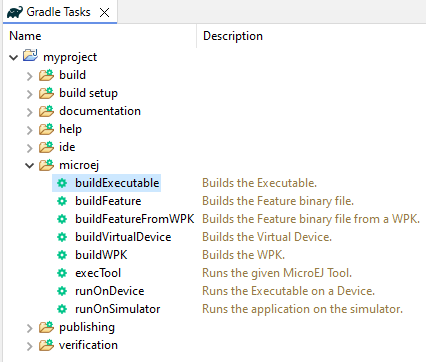Click 'Runs the Executable on a Device.'
The width and height of the screenshot is (426, 362).
coord(288,291)
